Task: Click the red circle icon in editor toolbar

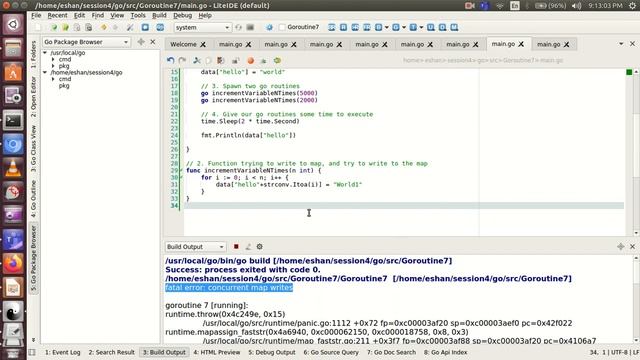Action: 251,60
